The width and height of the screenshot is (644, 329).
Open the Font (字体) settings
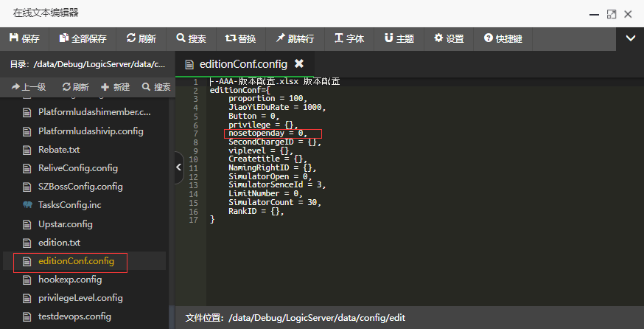tap(349, 38)
